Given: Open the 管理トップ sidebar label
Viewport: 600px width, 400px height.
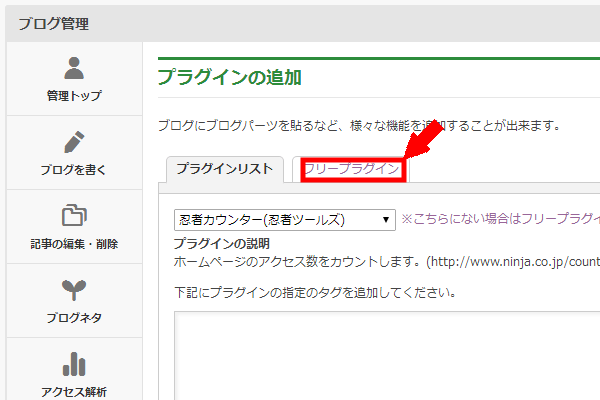Looking at the screenshot, I should [x=74, y=95].
